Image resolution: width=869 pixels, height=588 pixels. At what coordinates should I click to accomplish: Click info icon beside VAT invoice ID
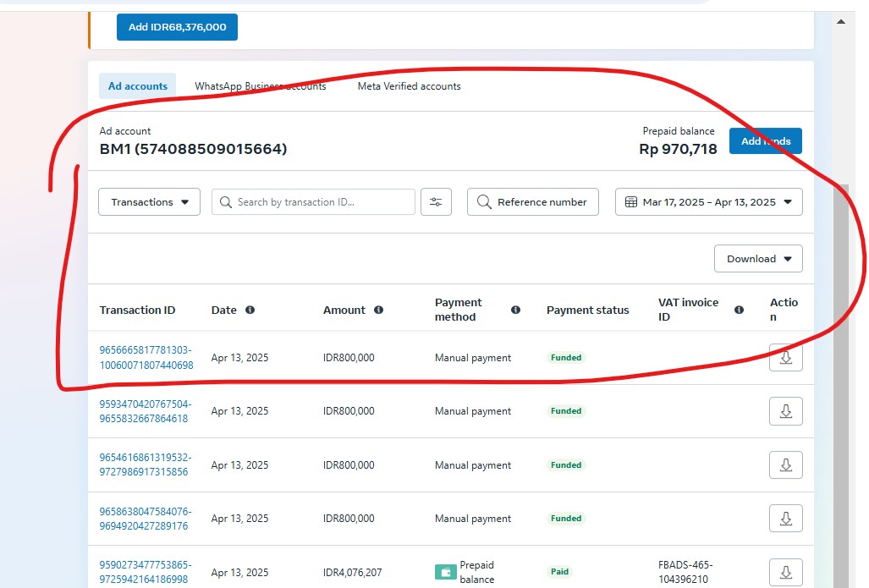coord(739,310)
